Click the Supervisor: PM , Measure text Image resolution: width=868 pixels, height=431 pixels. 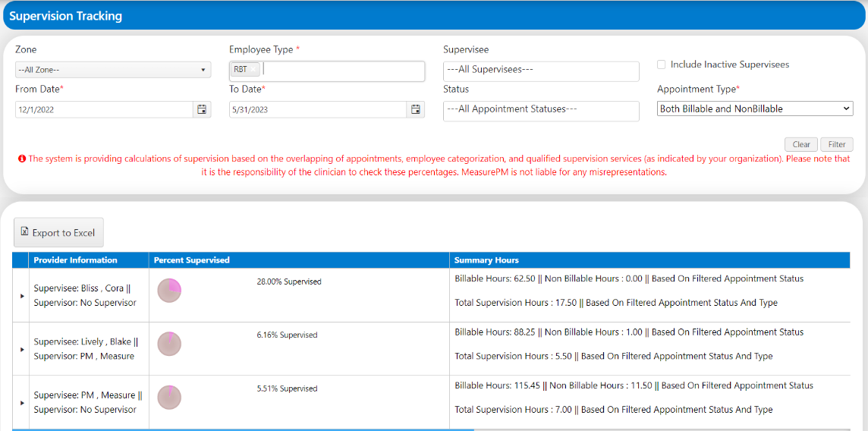(84, 356)
